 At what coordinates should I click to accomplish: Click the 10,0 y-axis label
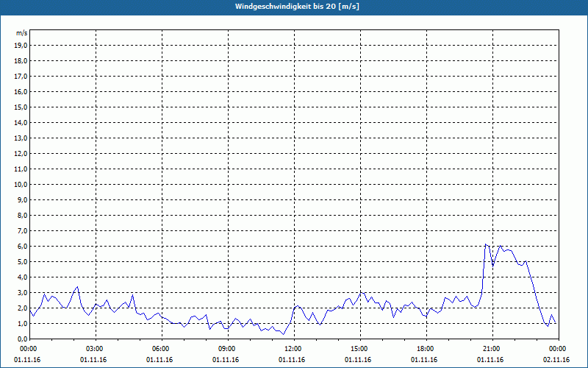pos(21,185)
